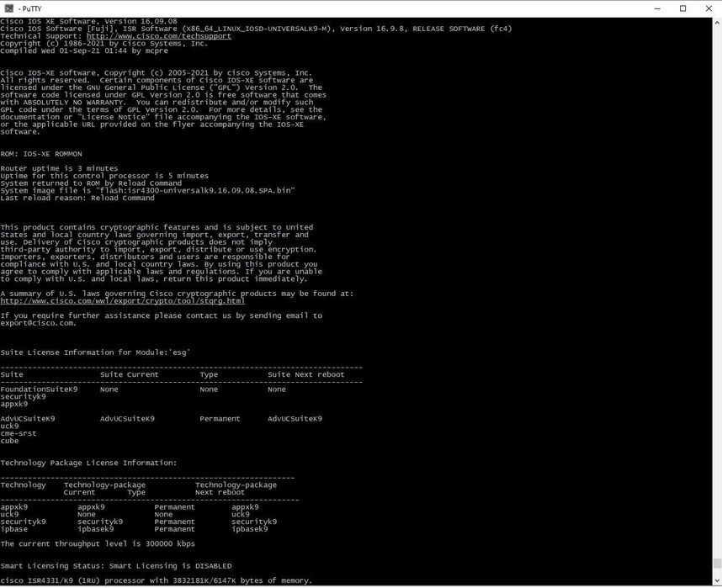Click the "cme-srst" entry
Viewport: 722px width, 588px height.
pyautogui.click(x=19, y=433)
